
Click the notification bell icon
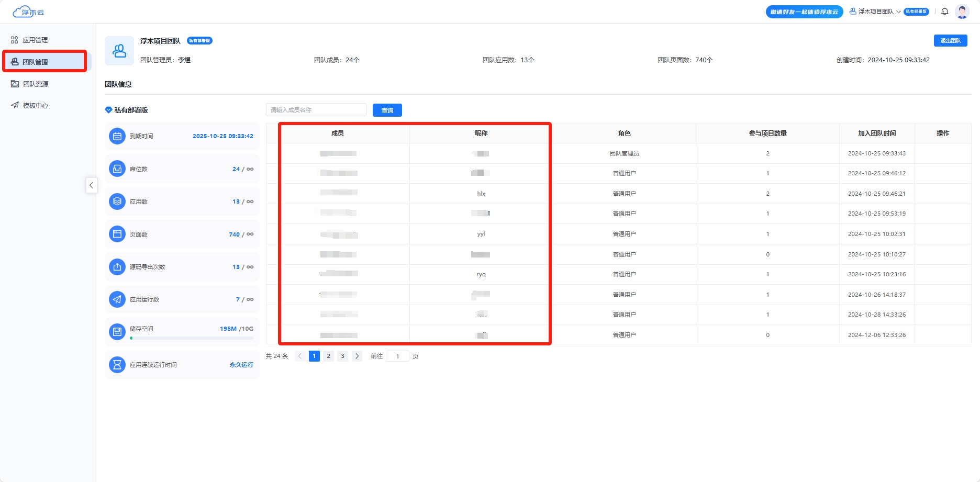pyautogui.click(x=944, y=12)
